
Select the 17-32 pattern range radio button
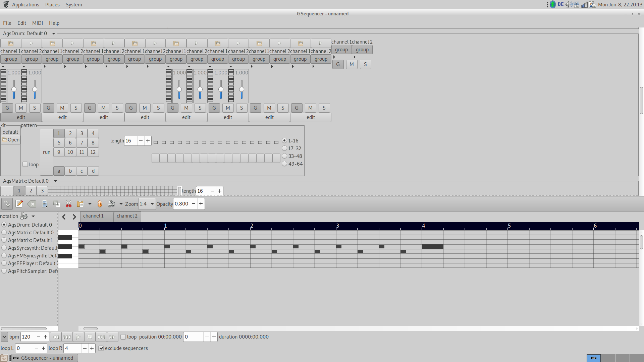point(284,148)
